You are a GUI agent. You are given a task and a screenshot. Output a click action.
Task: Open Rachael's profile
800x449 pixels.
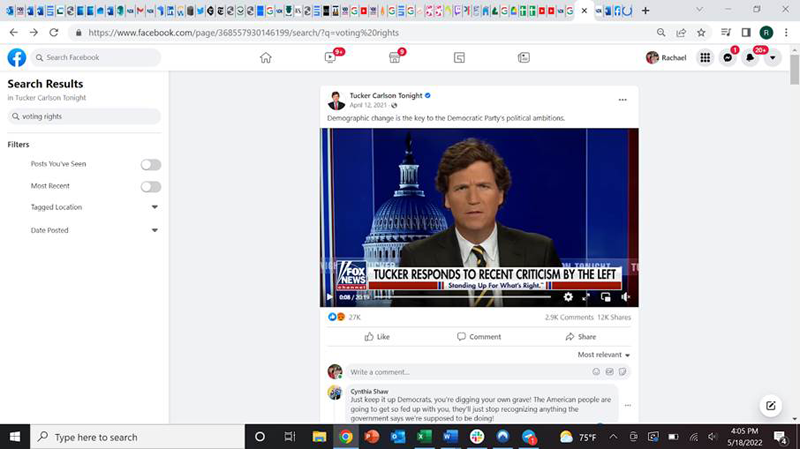point(666,58)
